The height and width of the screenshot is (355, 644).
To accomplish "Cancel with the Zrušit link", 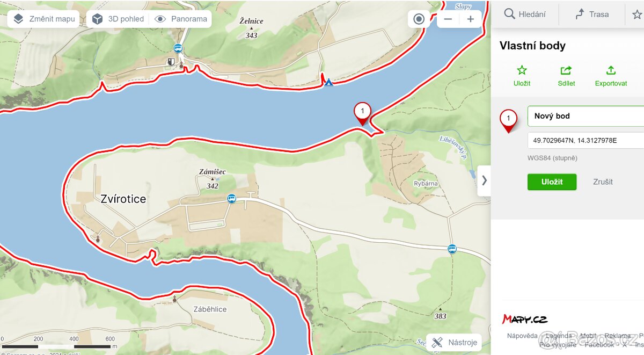I will pyautogui.click(x=603, y=182).
